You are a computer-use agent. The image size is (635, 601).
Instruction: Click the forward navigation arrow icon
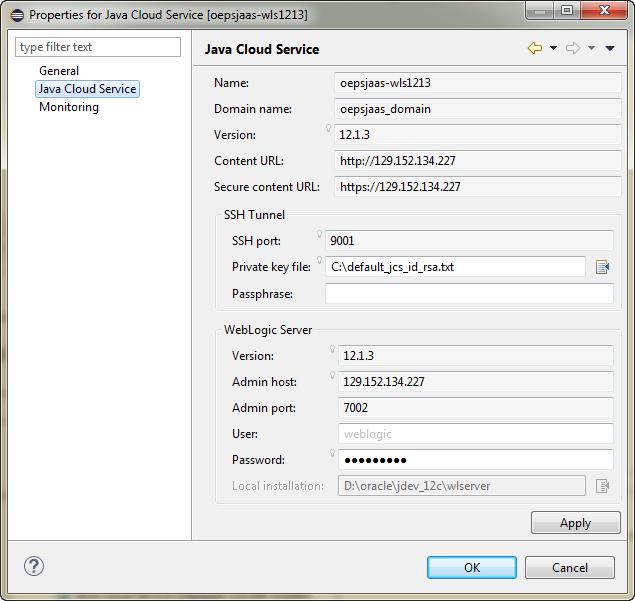573,48
